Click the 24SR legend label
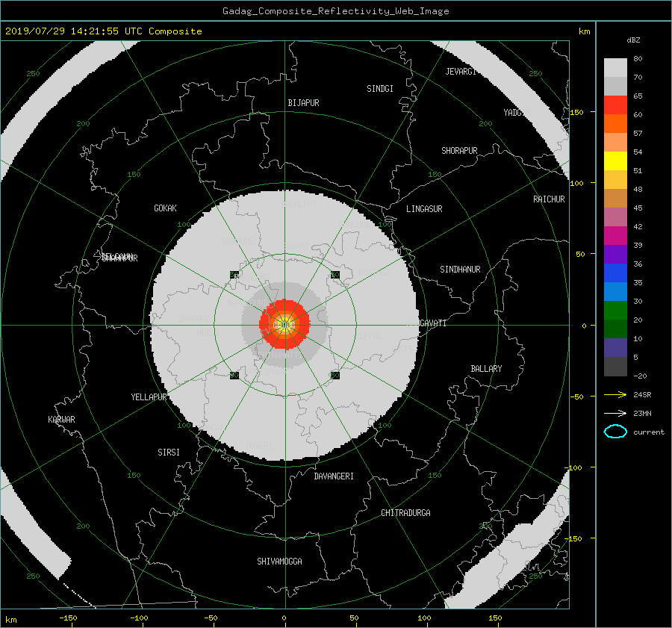The height and width of the screenshot is (628, 672). pyautogui.click(x=642, y=395)
